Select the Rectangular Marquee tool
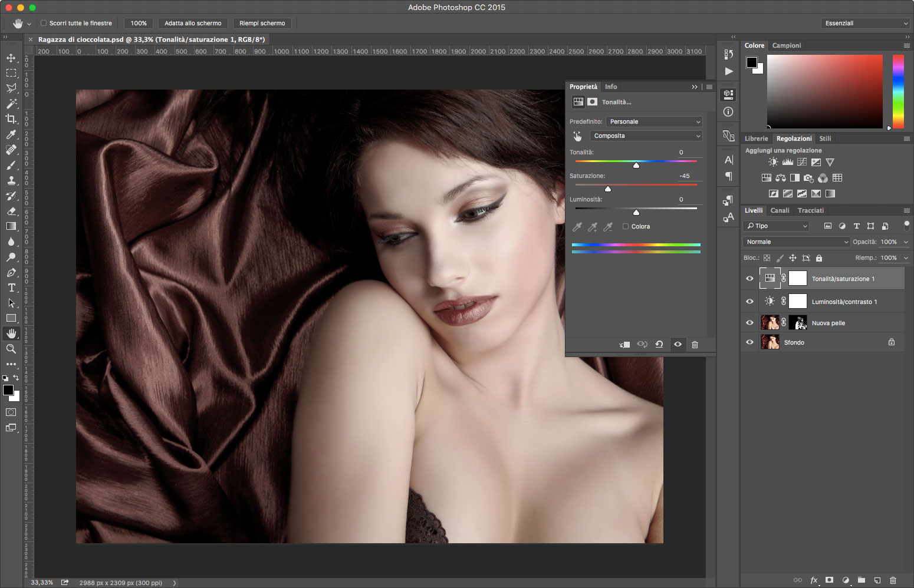Screen dimensions: 914x588 tap(11, 73)
